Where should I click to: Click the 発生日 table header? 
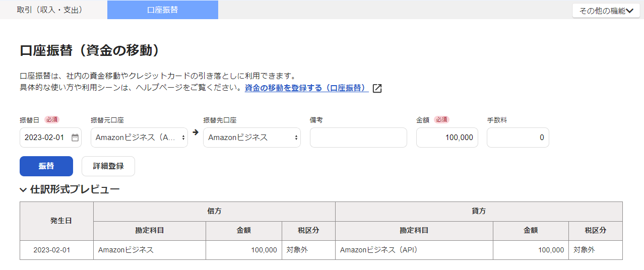tap(56, 221)
